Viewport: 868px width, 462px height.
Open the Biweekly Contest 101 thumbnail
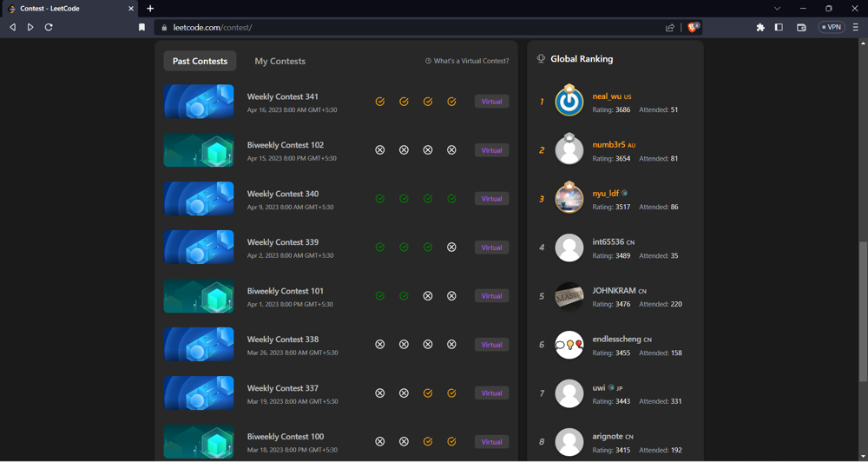199,296
